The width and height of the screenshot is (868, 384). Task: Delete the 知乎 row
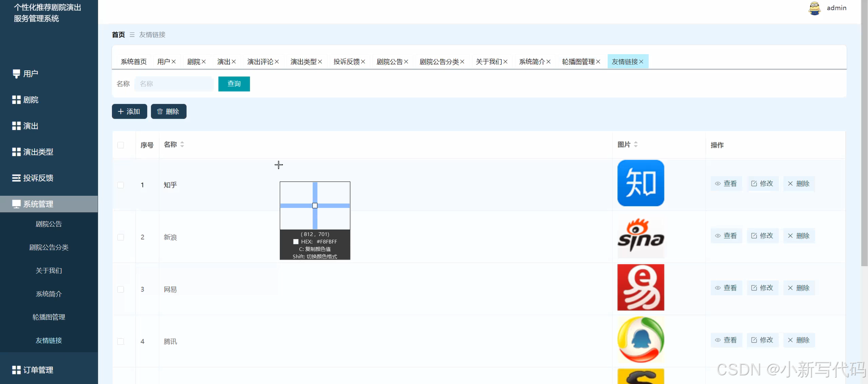pyautogui.click(x=799, y=183)
